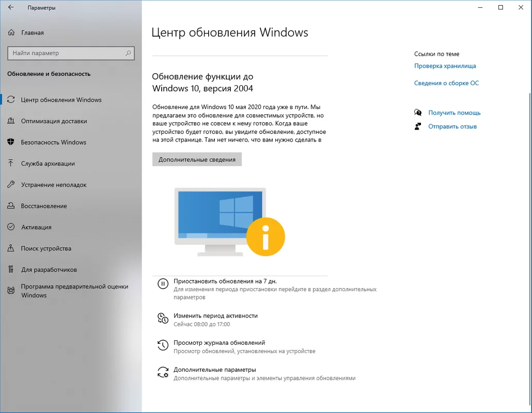Click the chat bubble icon for getting help
The width and height of the screenshot is (532, 413).
[418, 113]
